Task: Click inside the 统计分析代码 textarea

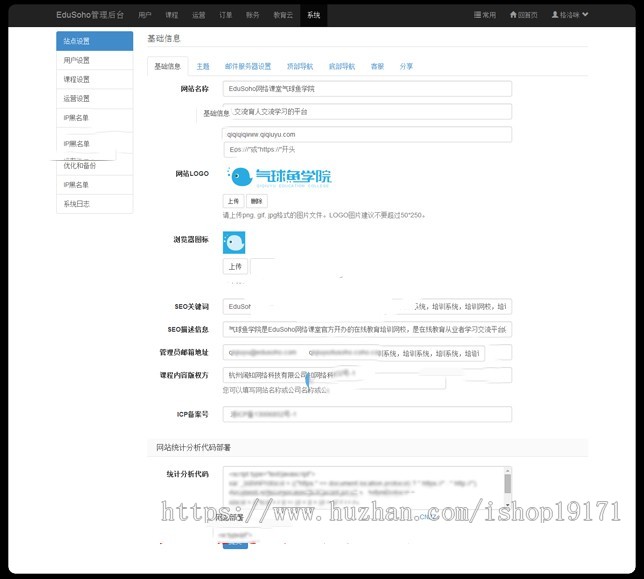Action: pyautogui.click(x=363, y=487)
